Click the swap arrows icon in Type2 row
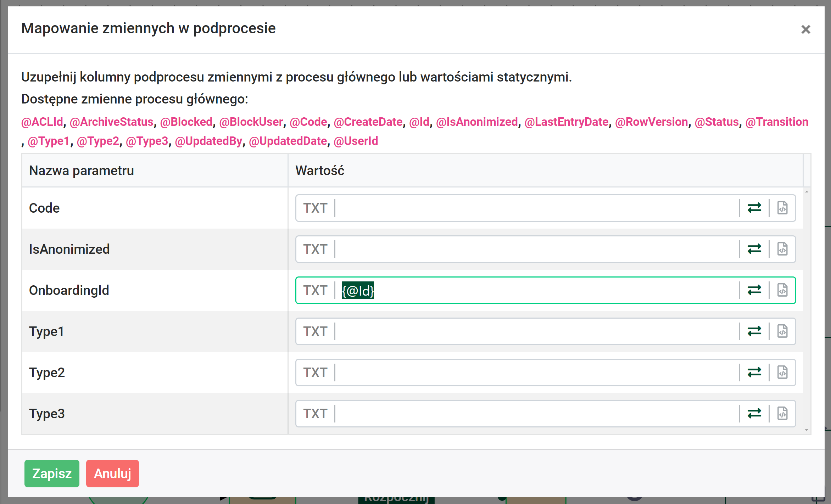Screen dimensions: 831x504 [754, 372]
